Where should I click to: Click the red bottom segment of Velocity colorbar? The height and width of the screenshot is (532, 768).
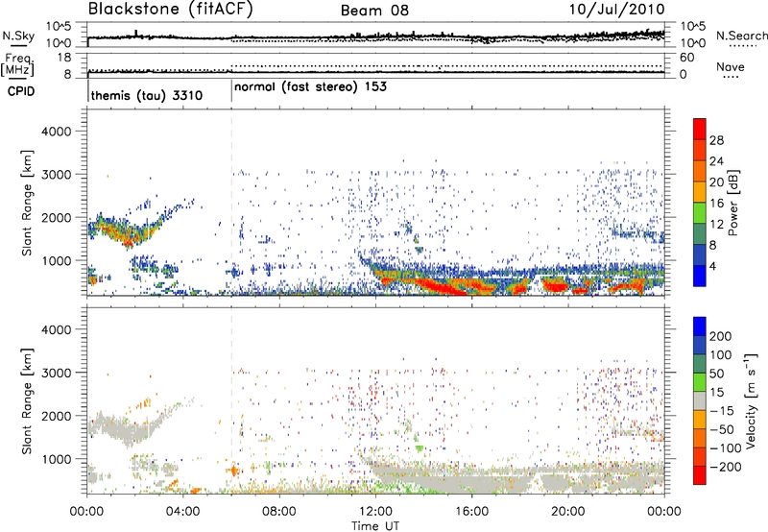click(700, 475)
